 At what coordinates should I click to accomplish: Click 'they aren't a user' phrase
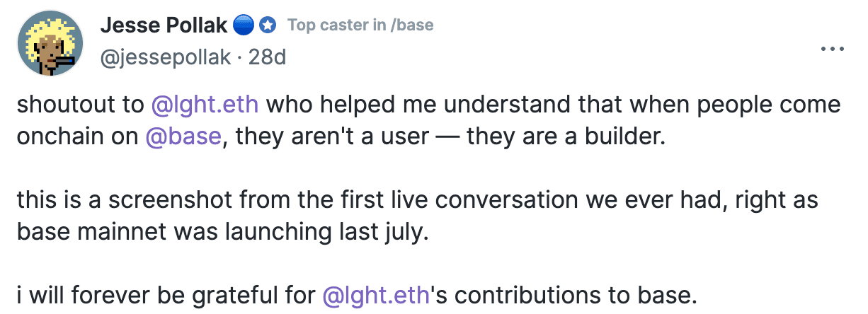pyautogui.click(x=331, y=136)
